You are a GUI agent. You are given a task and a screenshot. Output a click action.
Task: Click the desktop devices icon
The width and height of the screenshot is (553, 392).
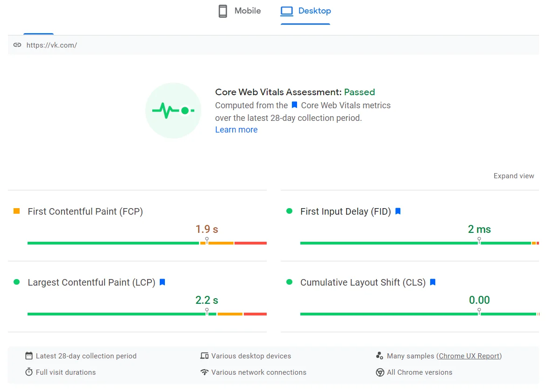pyautogui.click(x=204, y=356)
